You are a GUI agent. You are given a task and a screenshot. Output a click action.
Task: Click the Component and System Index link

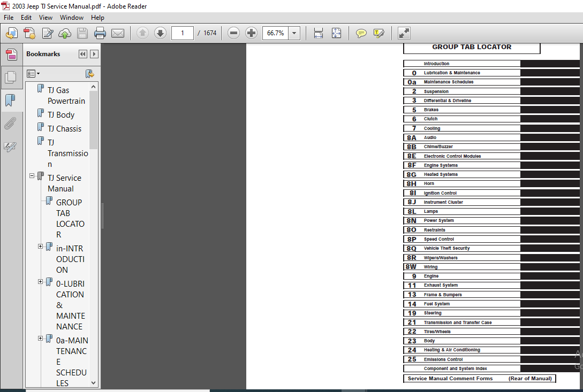[462, 368]
